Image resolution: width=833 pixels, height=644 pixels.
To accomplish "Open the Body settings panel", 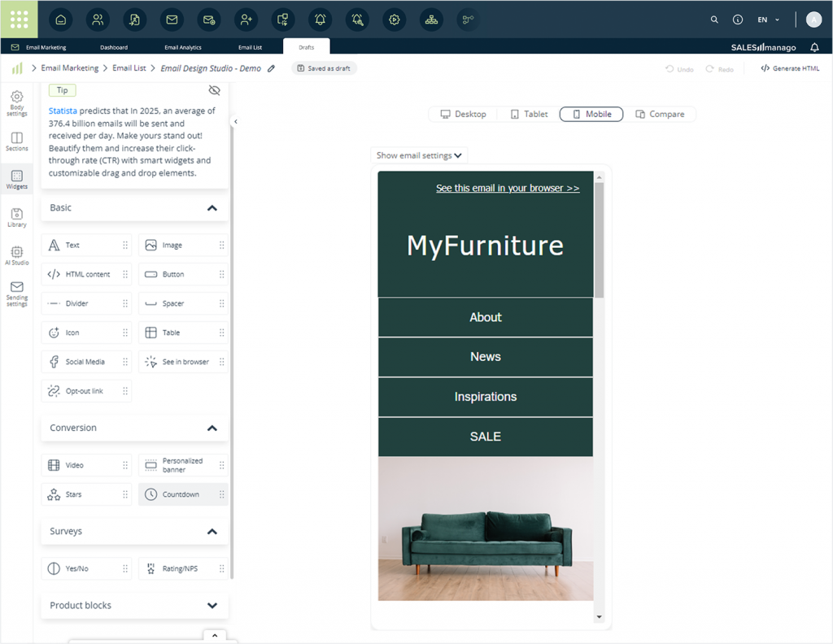I will click(17, 103).
